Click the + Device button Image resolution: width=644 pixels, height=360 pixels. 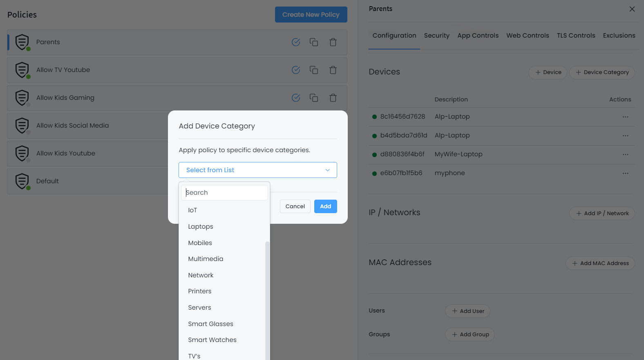click(548, 72)
